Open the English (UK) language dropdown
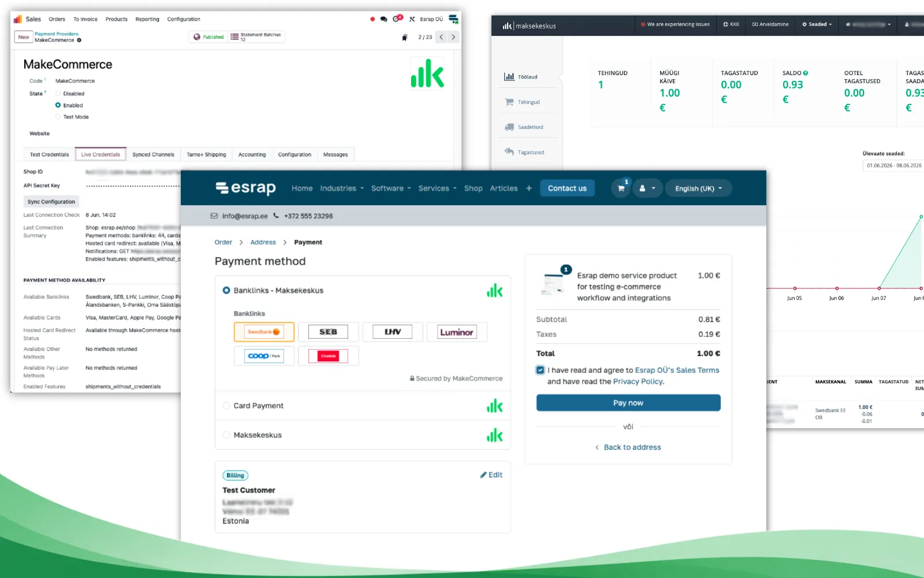Image resolution: width=924 pixels, height=578 pixels. point(699,188)
